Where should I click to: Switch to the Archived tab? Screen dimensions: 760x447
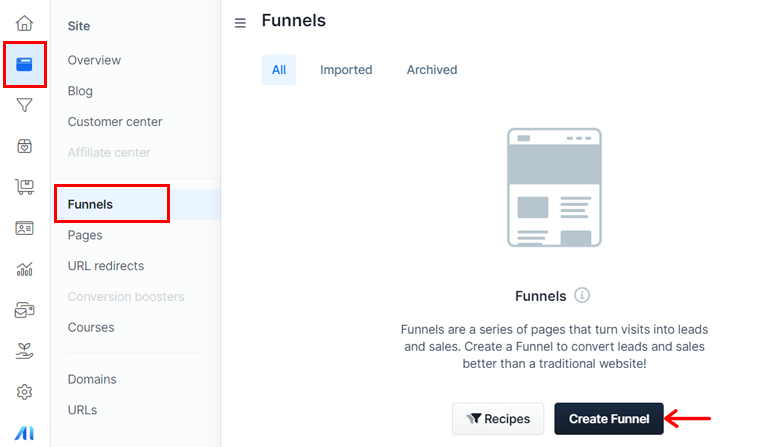tap(432, 70)
